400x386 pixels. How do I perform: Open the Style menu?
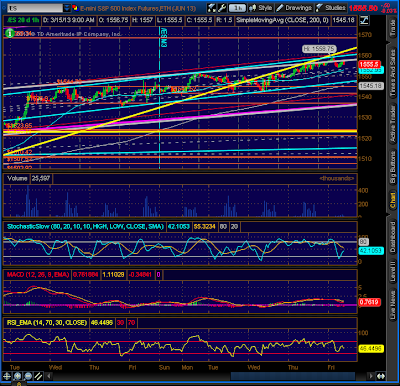pos(261,8)
